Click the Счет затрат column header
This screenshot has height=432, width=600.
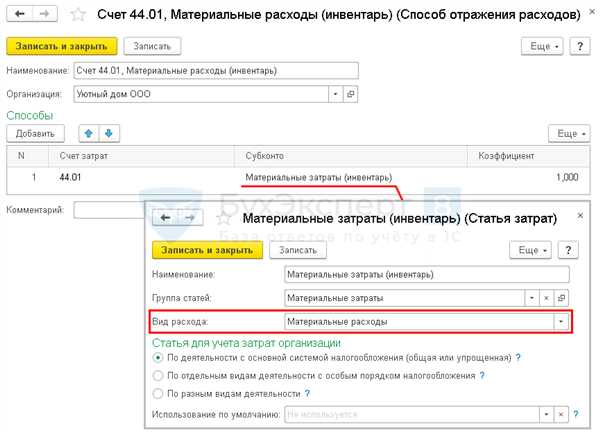point(141,156)
